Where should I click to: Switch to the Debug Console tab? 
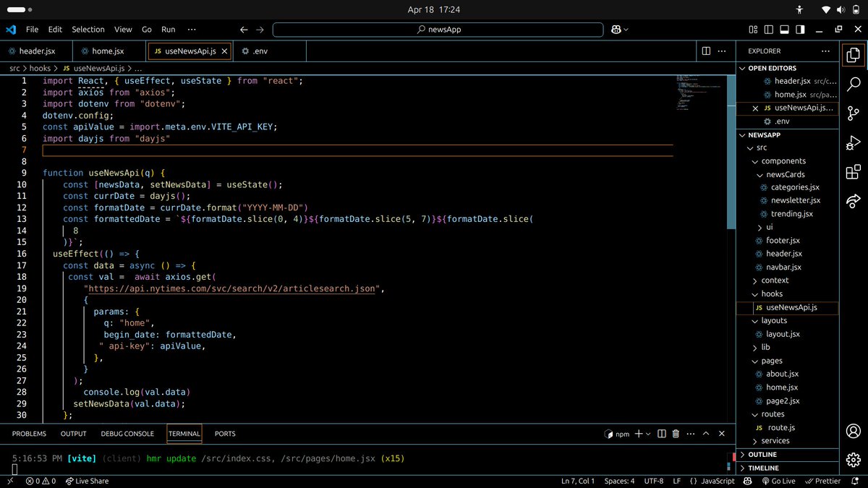pyautogui.click(x=127, y=434)
